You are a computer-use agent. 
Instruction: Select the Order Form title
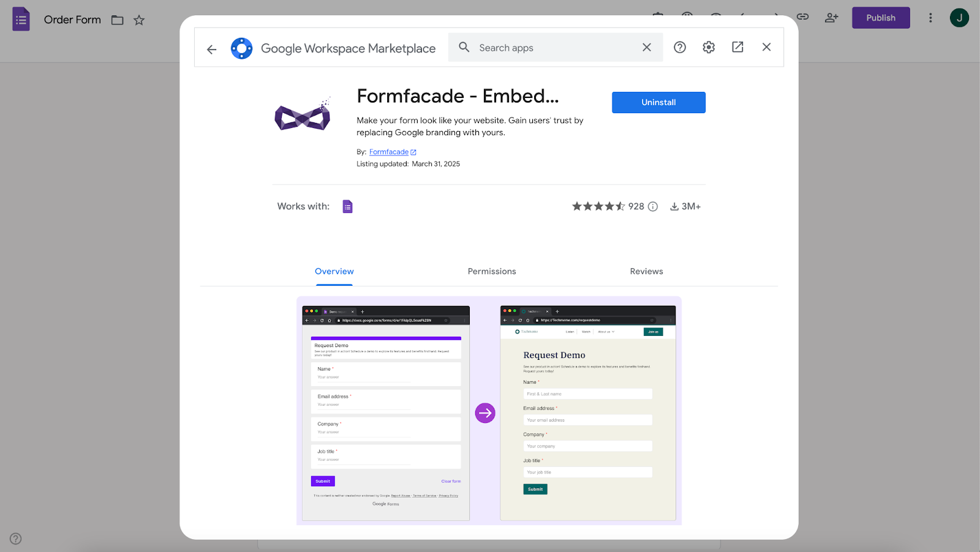point(72,20)
